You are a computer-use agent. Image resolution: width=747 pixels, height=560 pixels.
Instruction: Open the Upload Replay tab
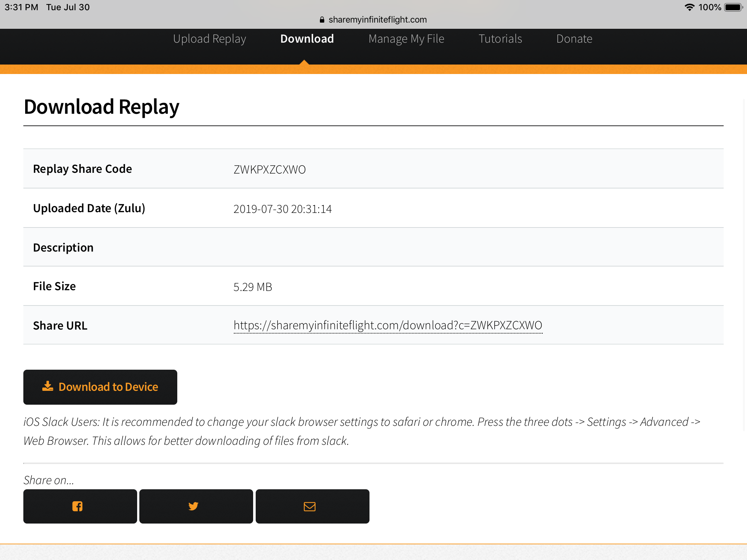pos(209,39)
